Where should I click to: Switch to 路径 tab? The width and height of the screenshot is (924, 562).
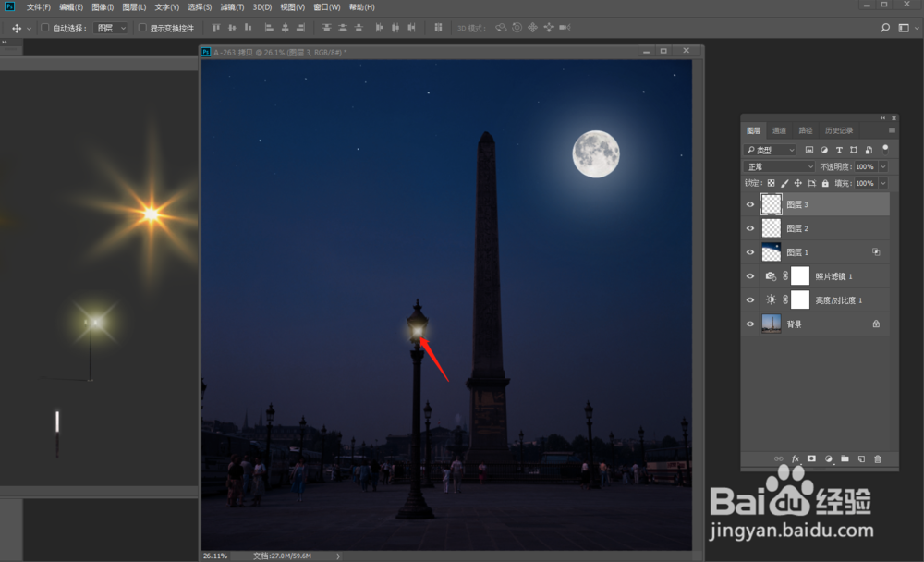point(806,130)
